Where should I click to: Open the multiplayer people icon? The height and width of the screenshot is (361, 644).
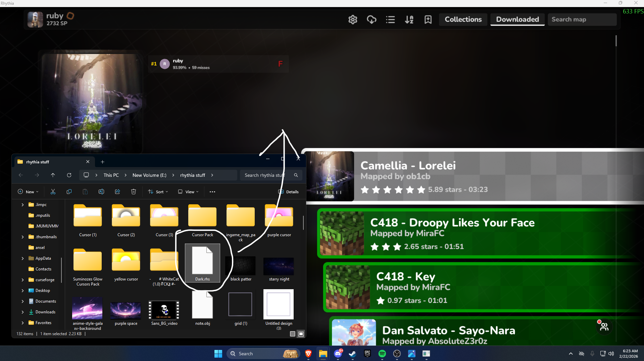604,326
